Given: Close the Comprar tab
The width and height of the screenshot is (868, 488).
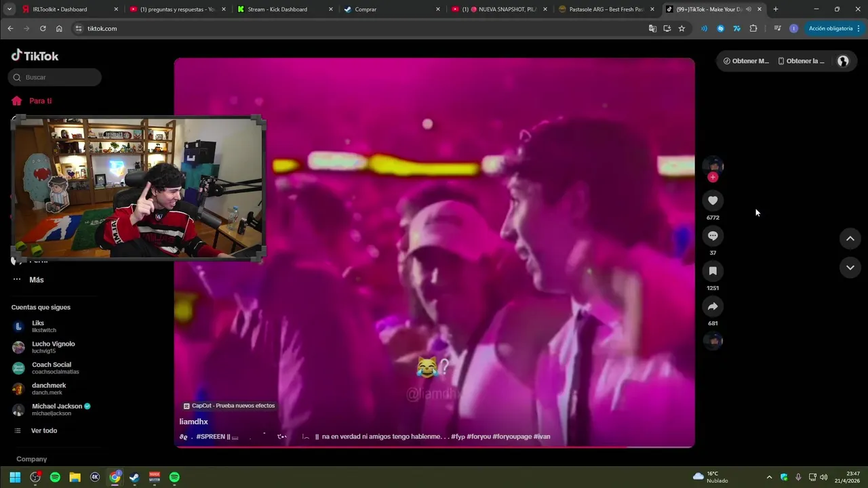Looking at the screenshot, I should pyautogui.click(x=437, y=9).
